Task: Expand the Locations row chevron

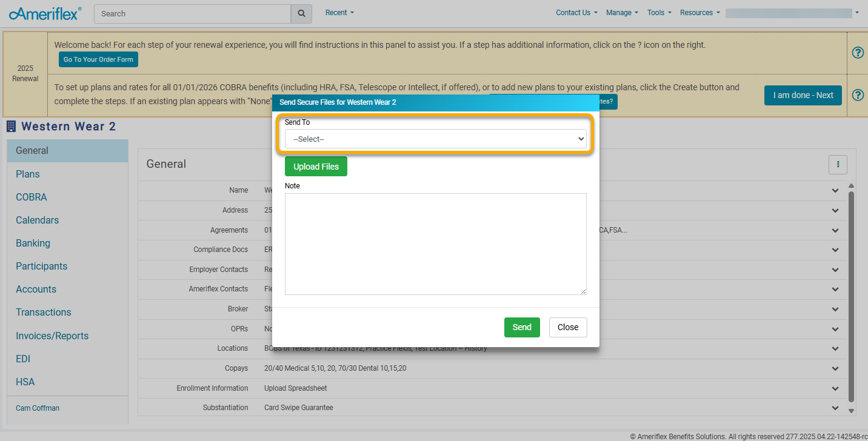Action: (835, 348)
